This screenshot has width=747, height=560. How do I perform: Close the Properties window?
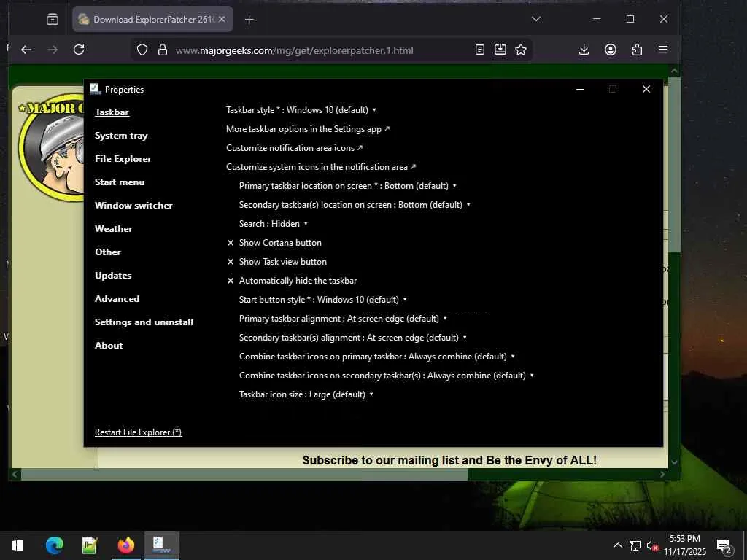[646, 89]
